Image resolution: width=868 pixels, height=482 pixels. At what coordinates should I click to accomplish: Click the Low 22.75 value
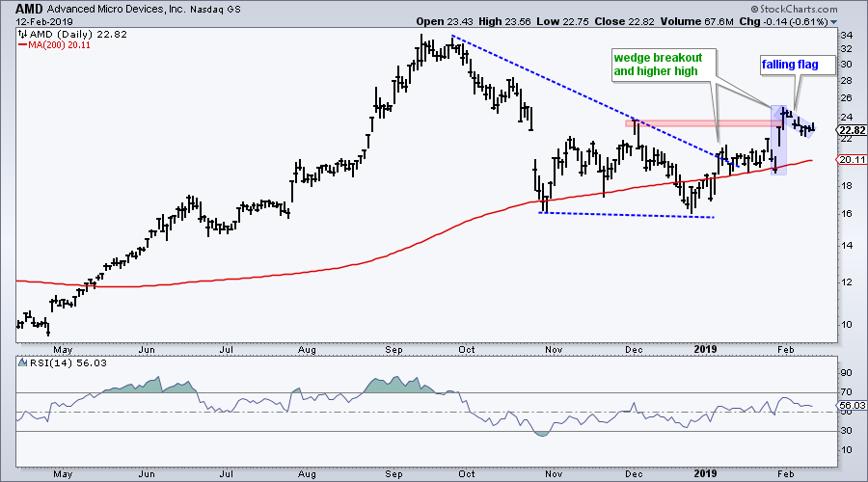[x=563, y=22]
